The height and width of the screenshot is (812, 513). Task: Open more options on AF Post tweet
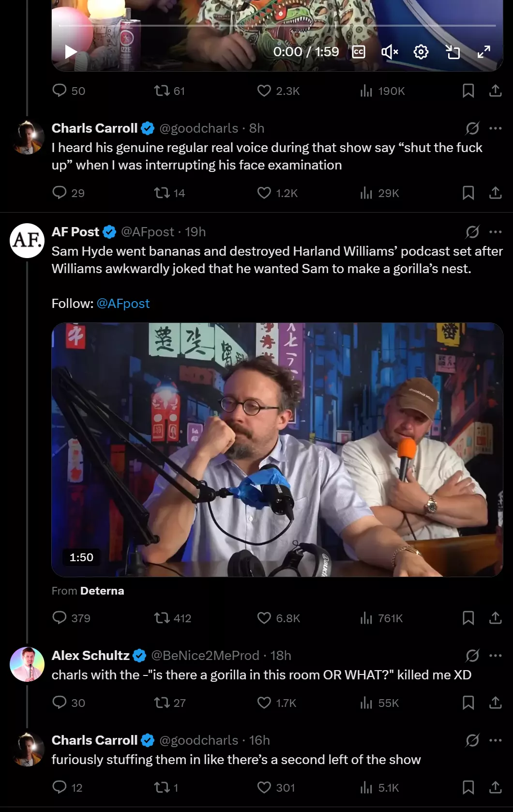coord(496,232)
